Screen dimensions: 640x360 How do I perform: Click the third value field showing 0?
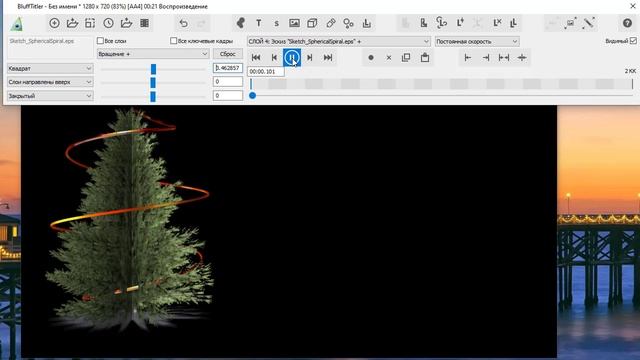coord(228,96)
